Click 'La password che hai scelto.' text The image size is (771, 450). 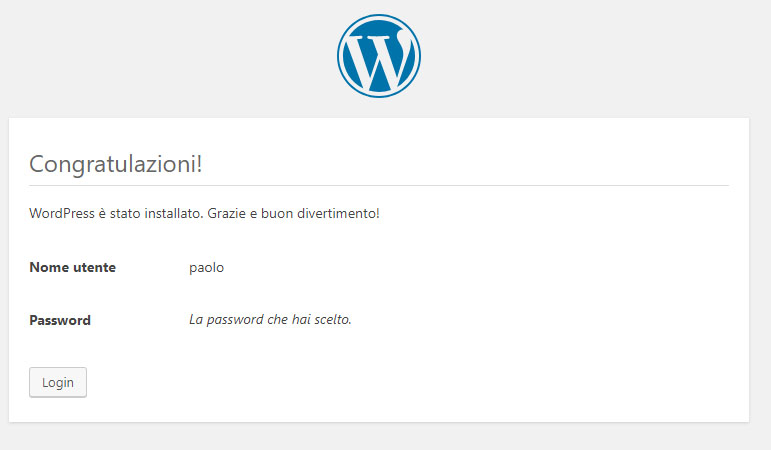[270, 320]
